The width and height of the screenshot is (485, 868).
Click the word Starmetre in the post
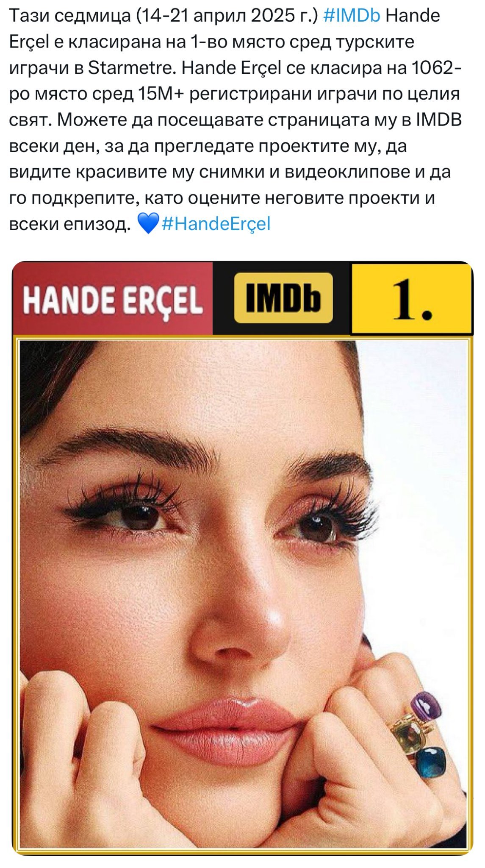coord(132,68)
